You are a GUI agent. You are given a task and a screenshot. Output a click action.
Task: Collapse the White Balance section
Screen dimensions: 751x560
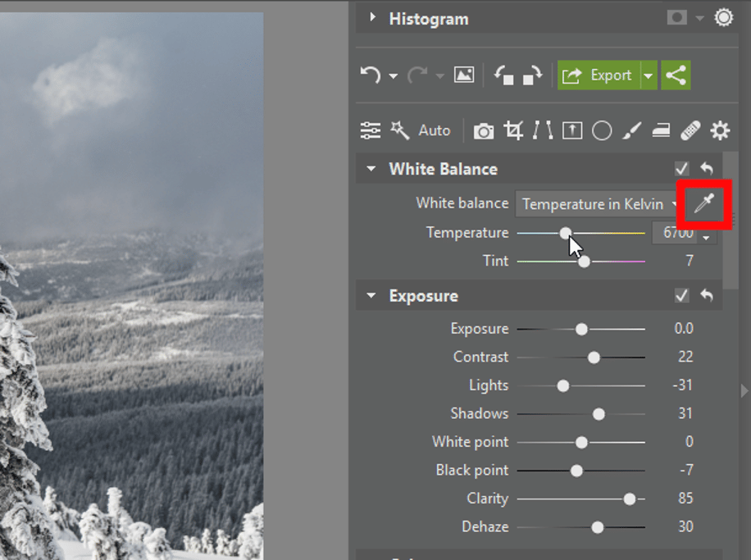(x=371, y=169)
